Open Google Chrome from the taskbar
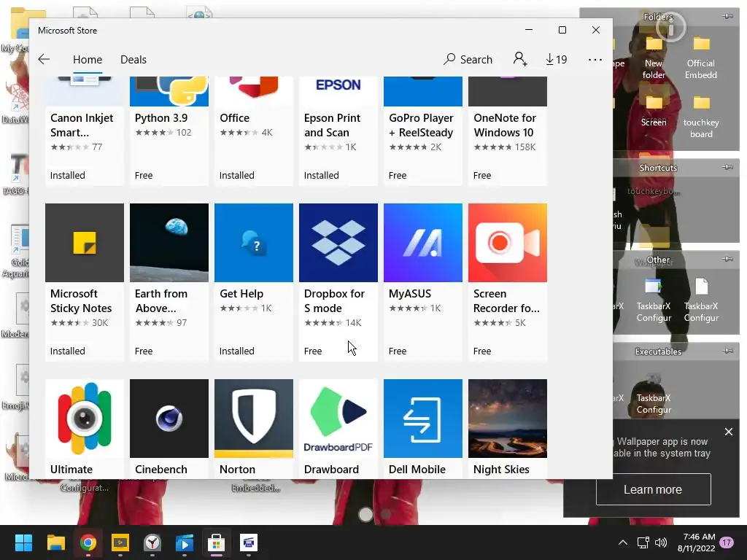This screenshot has width=747, height=560. tap(88, 542)
